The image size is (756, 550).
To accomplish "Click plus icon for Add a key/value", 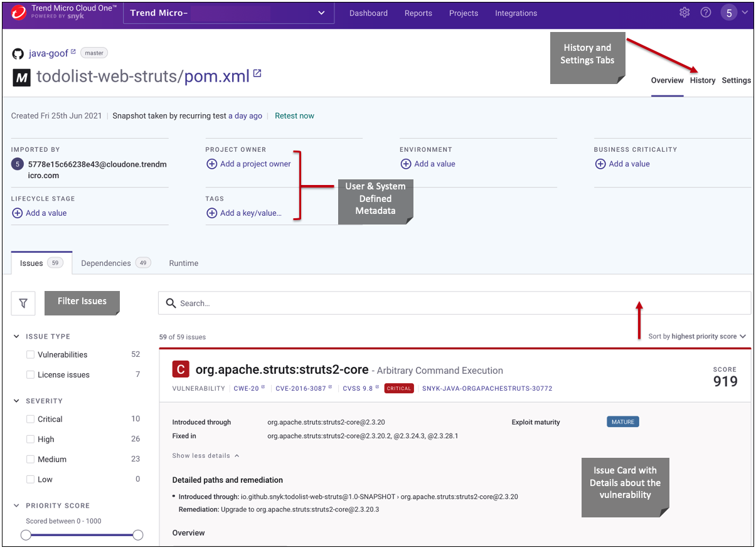I will (x=211, y=213).
